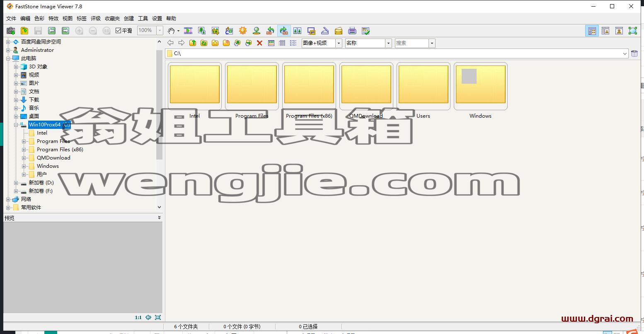Viewport: 644px width, 334px height.
Task: Click the favorites star folder icon
Action: click(215, 43)
